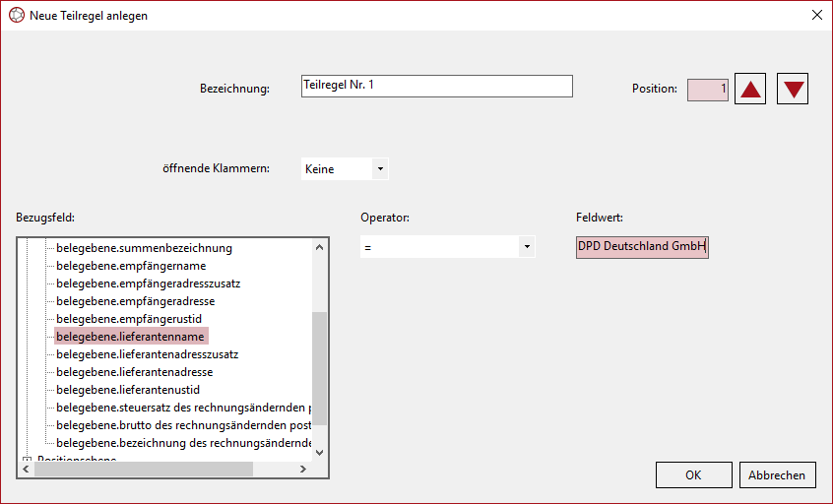This screenshot has width=833, height=504.
Task: Click the red up arrow position button
Action: click(751, 89)
